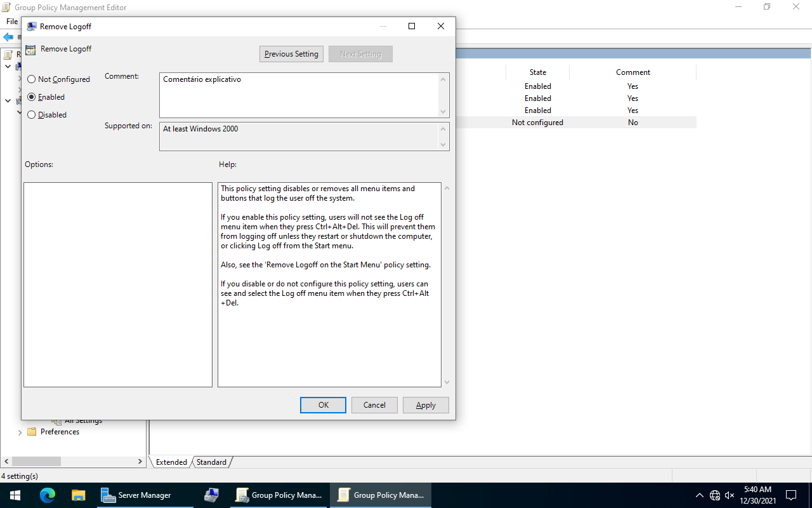Click into the Comment text field

pyautogui.click(x=298, y=95)
